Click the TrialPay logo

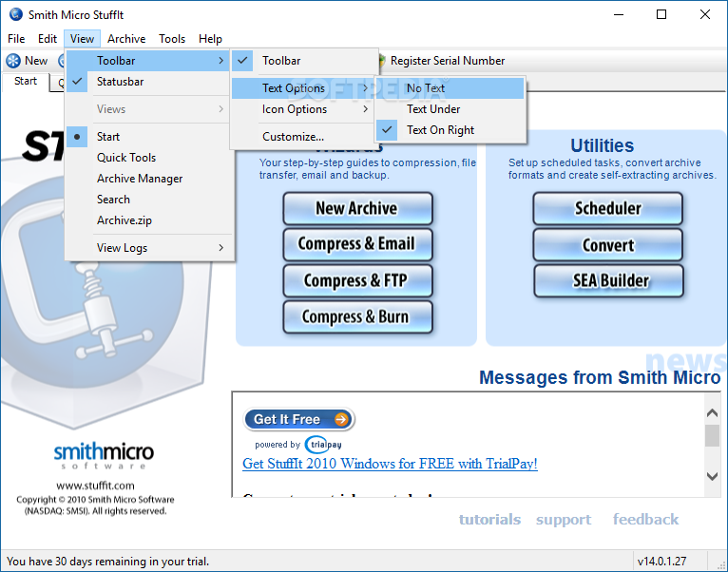[x=323, y=445]
